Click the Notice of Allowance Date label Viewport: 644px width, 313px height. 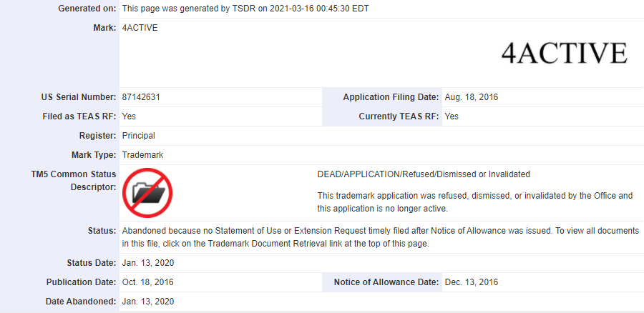[x=386, y=282]
